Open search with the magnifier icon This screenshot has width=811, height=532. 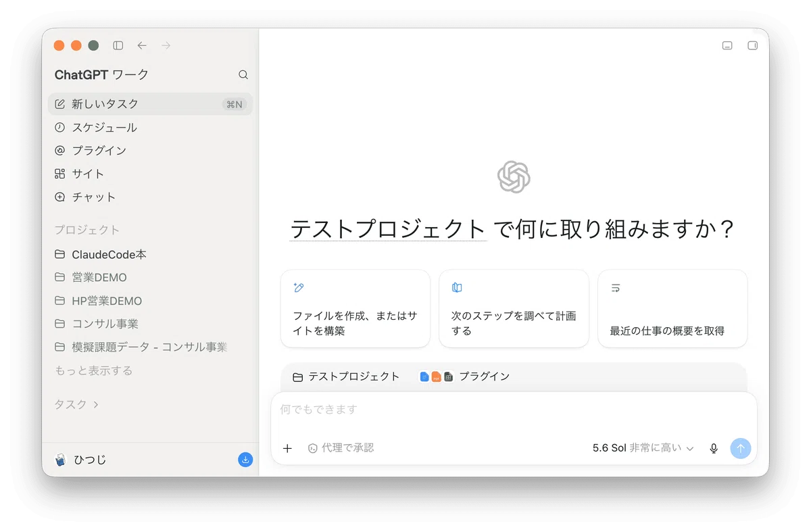click(243, 75)
